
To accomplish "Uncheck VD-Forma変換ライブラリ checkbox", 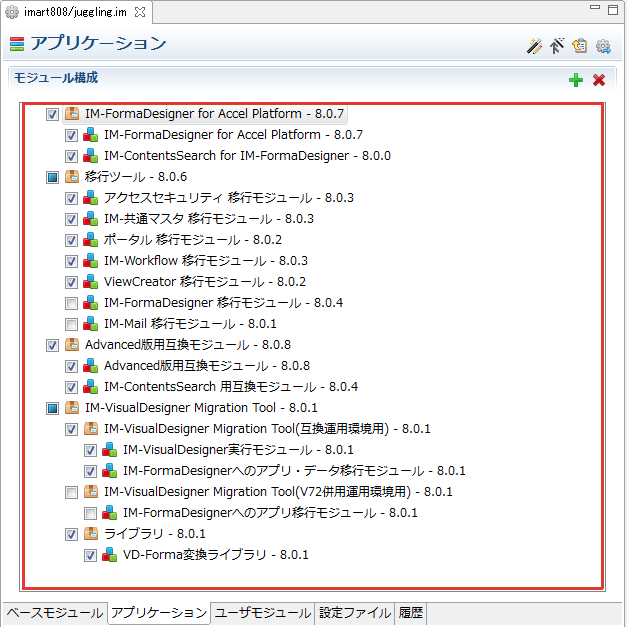I will [x=90, y=555].
